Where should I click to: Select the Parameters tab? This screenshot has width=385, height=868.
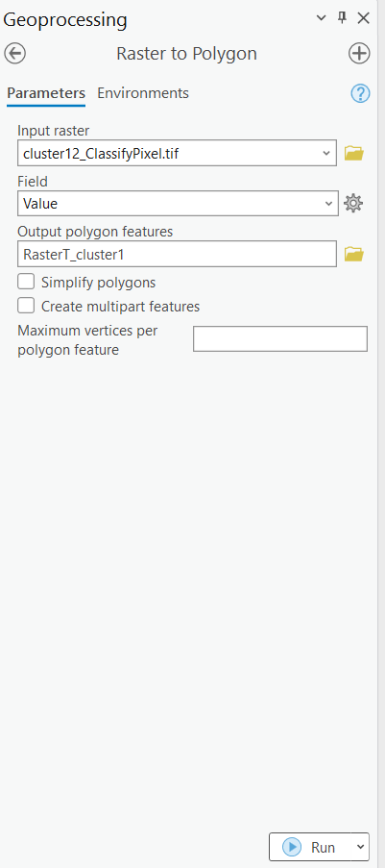tap(46, 93)
